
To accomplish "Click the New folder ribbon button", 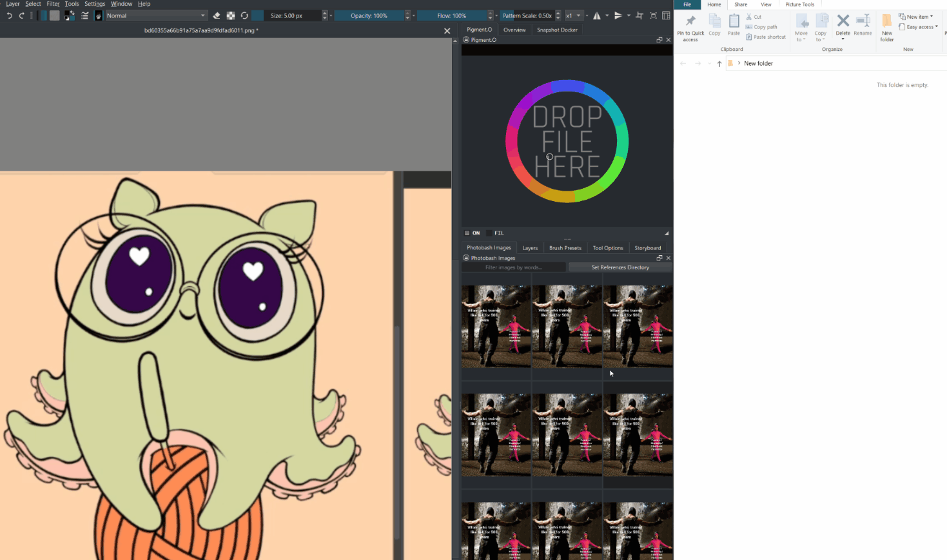I will coord(887,27).
